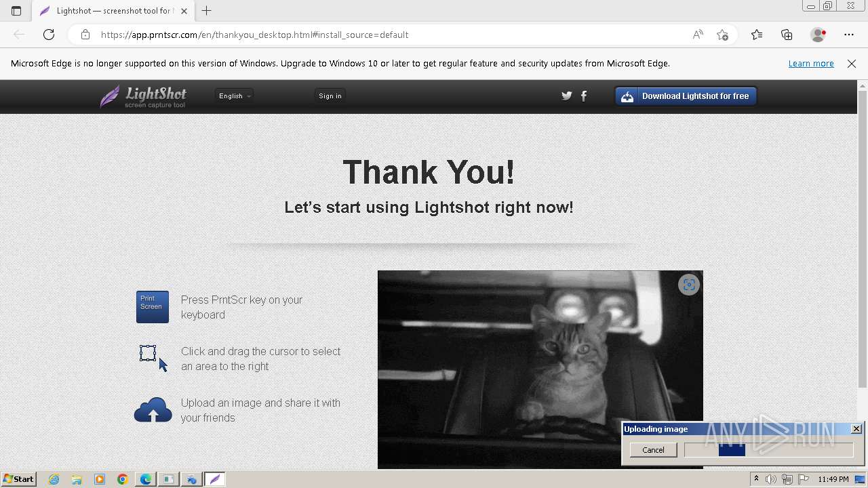868x488 pixels.
Task: Click the select-area cursor icon
Action: coord(153,359)
